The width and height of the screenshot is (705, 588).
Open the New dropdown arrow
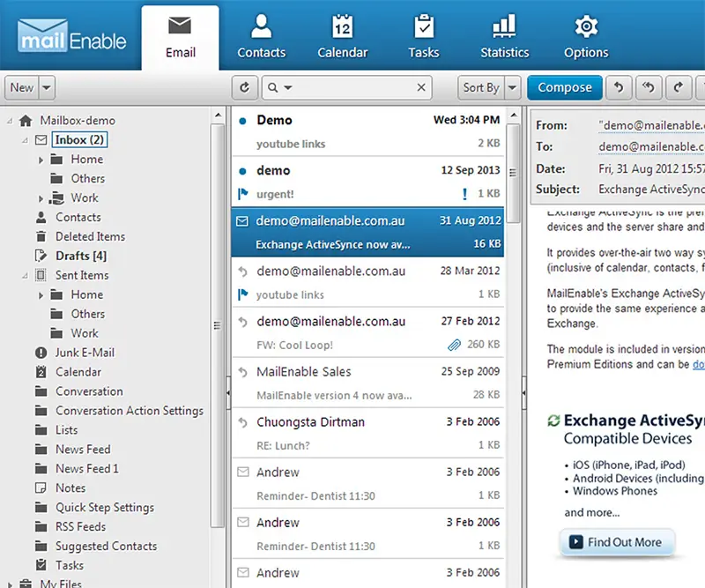coord(47,87)
